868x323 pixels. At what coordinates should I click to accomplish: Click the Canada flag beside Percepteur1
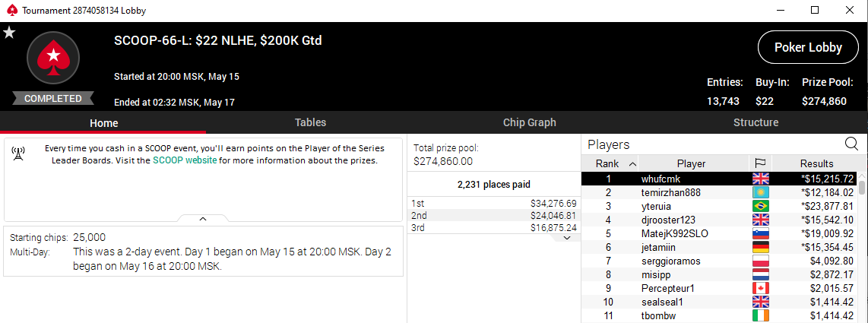click(761, 289)
